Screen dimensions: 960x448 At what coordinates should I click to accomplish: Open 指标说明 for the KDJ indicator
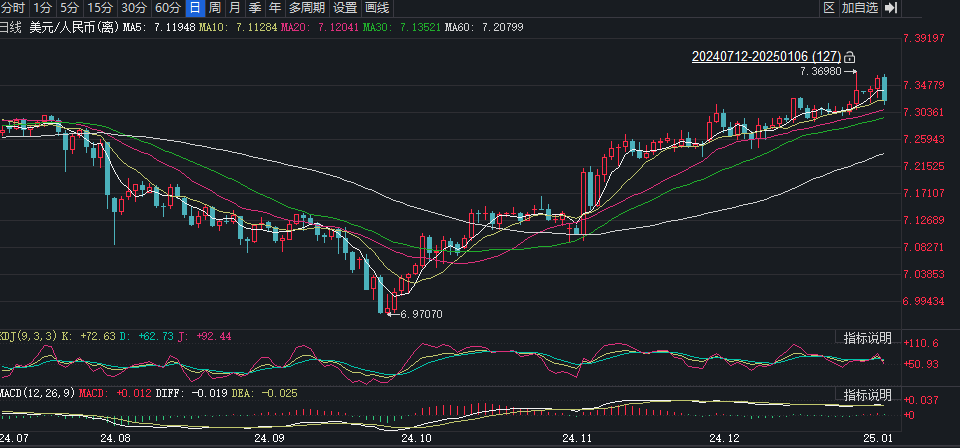pos(866,337)
